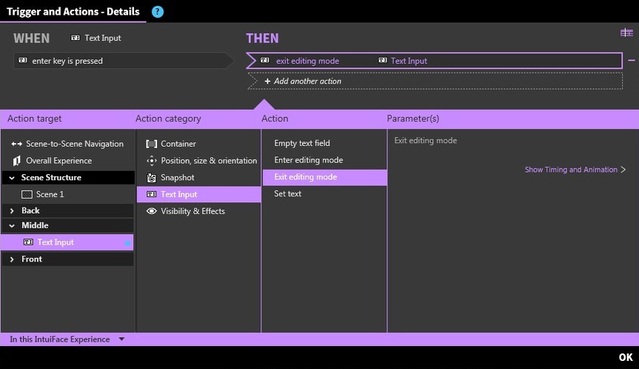The image size is (639, 369).
Task: Click the Overall Experience icon
Action: click(16, 161)
